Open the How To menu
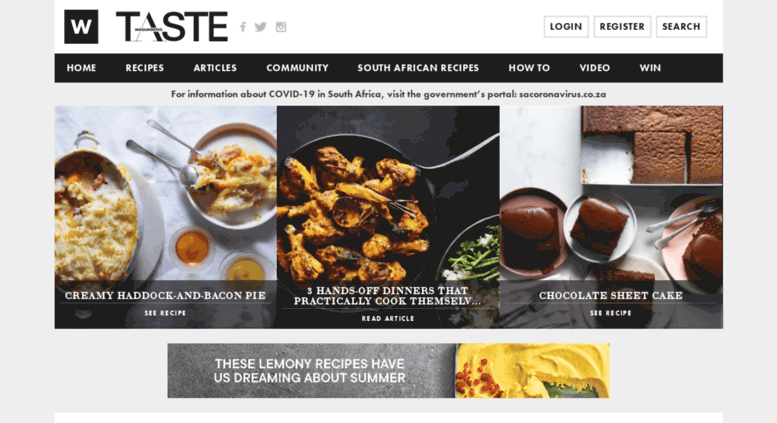The image size is (777, 423). pyautogui.click(x=529, y=68)
